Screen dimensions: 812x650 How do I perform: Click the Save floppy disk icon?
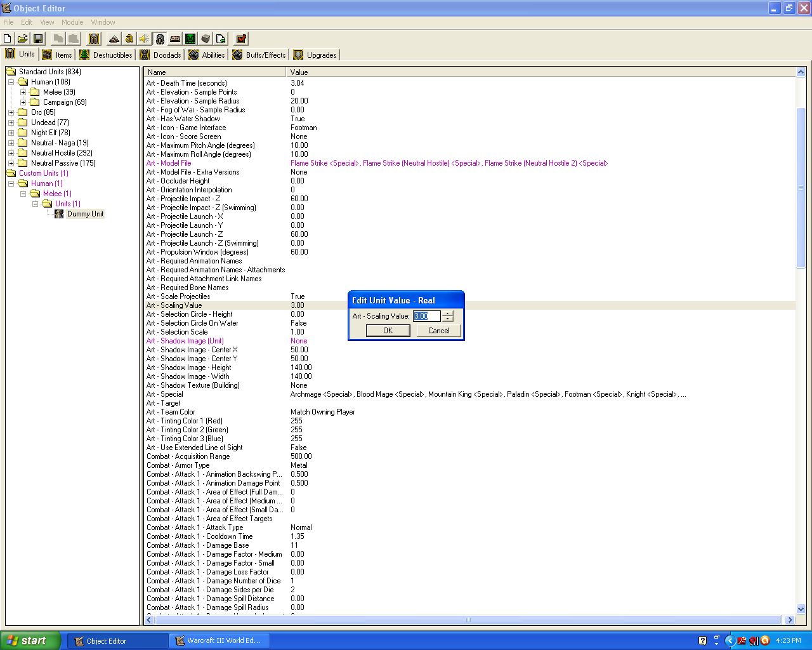pyautogui.click(x=38, y=39)
